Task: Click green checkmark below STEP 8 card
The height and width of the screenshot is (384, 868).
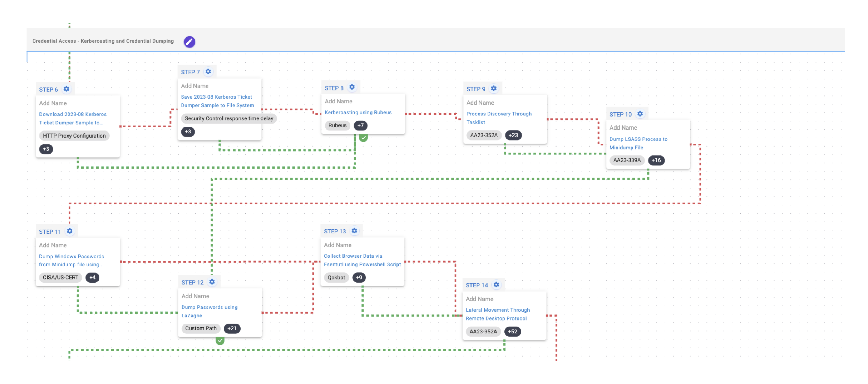Action: pos(363,138)
